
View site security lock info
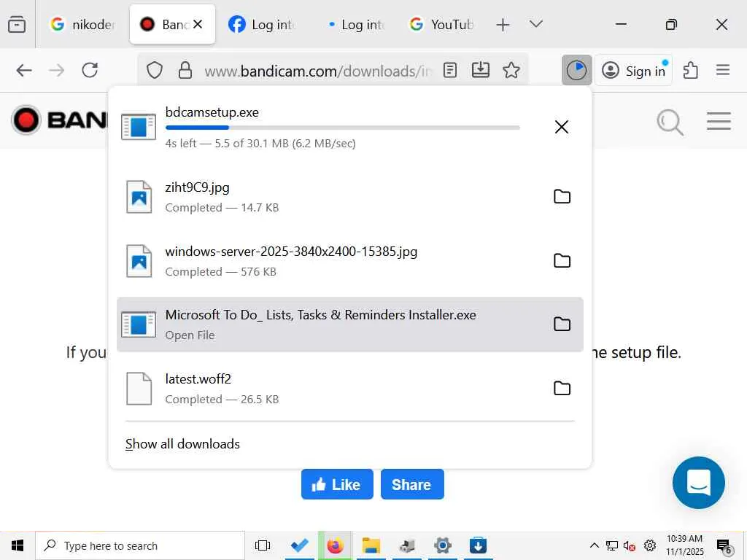(185, 71)
